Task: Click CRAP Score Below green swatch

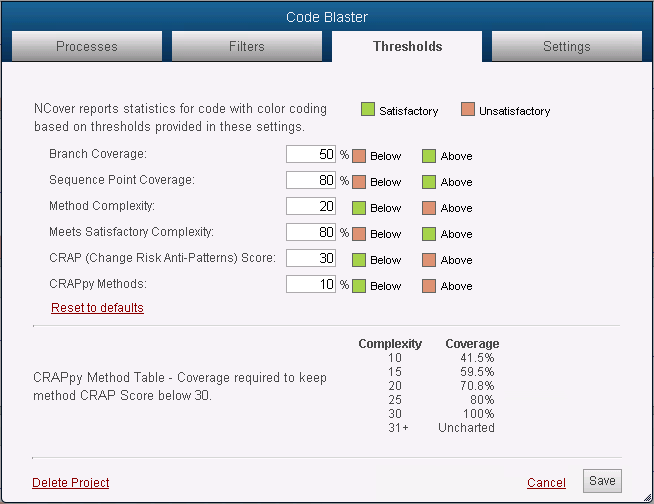Action: coord(359,260)
